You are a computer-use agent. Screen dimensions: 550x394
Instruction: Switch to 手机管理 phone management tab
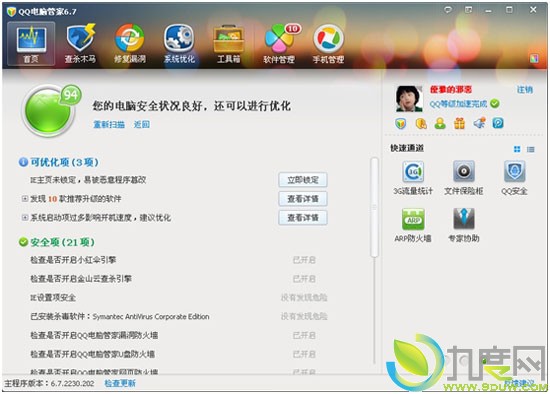[328, 44]
